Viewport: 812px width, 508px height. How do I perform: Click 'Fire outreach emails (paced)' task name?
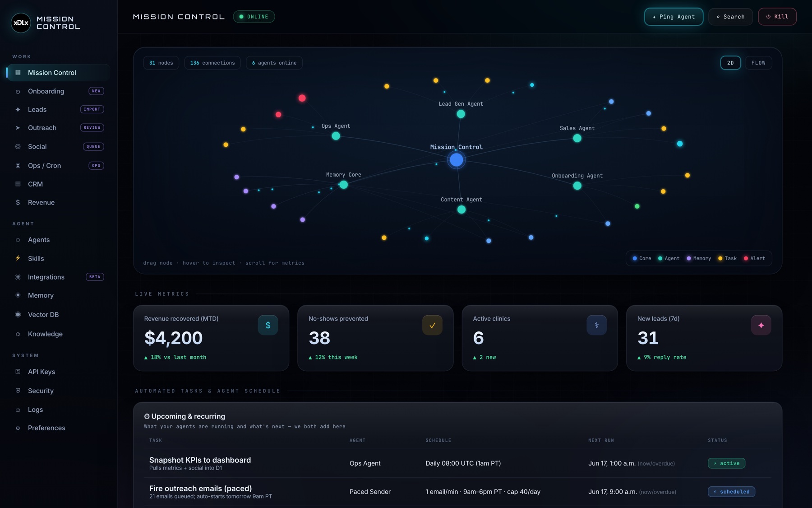click(x=200, y=488)
